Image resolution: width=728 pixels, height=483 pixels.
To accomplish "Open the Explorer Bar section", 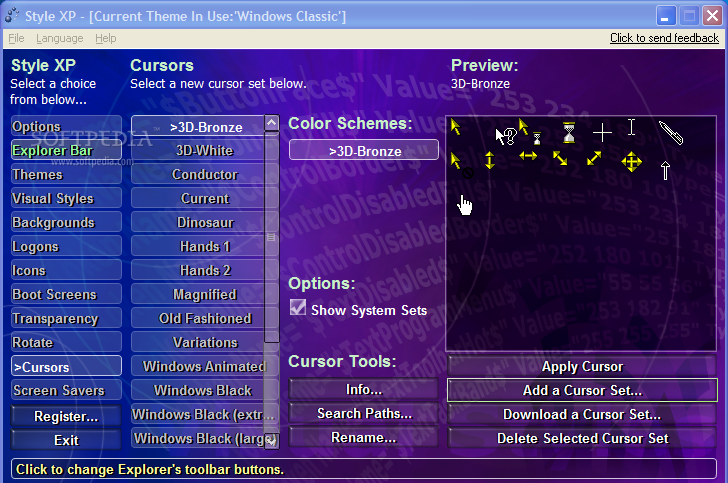I will point(66,150).
